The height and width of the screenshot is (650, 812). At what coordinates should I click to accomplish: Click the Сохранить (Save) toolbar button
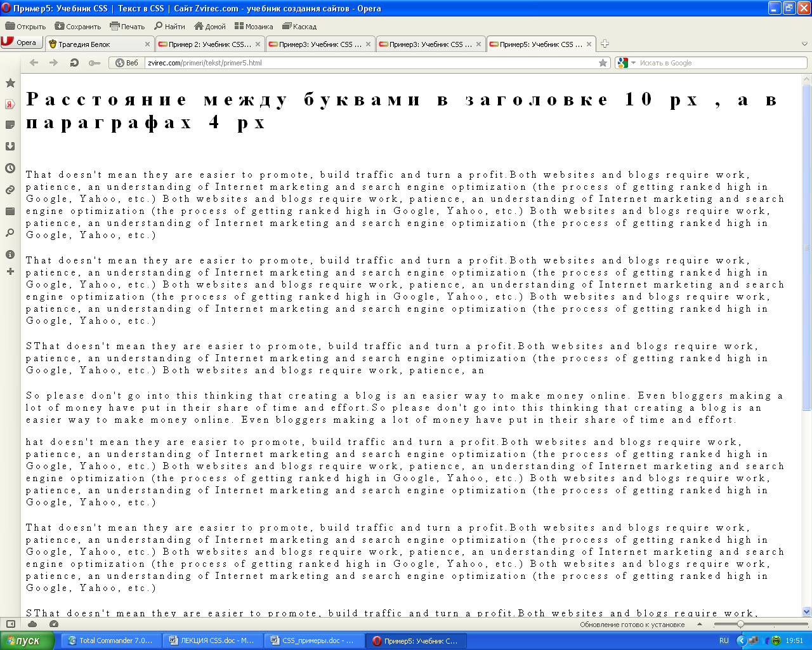[x=78, y=27]
